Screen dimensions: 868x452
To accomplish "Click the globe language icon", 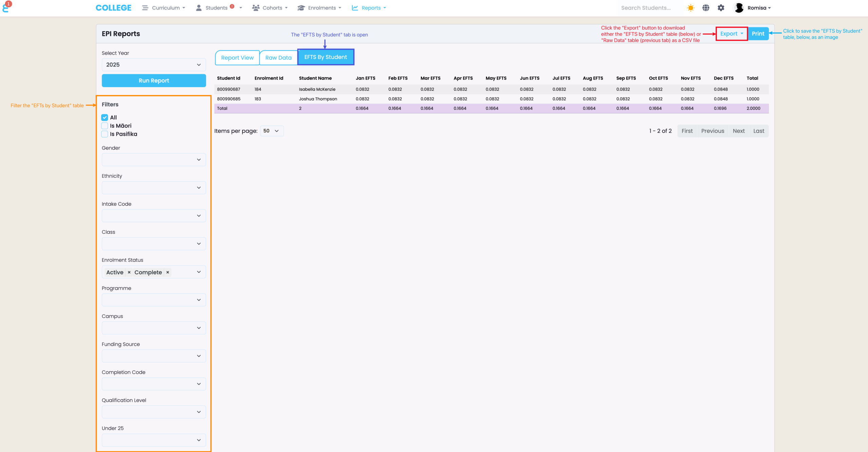I will (x=706, y=8).
